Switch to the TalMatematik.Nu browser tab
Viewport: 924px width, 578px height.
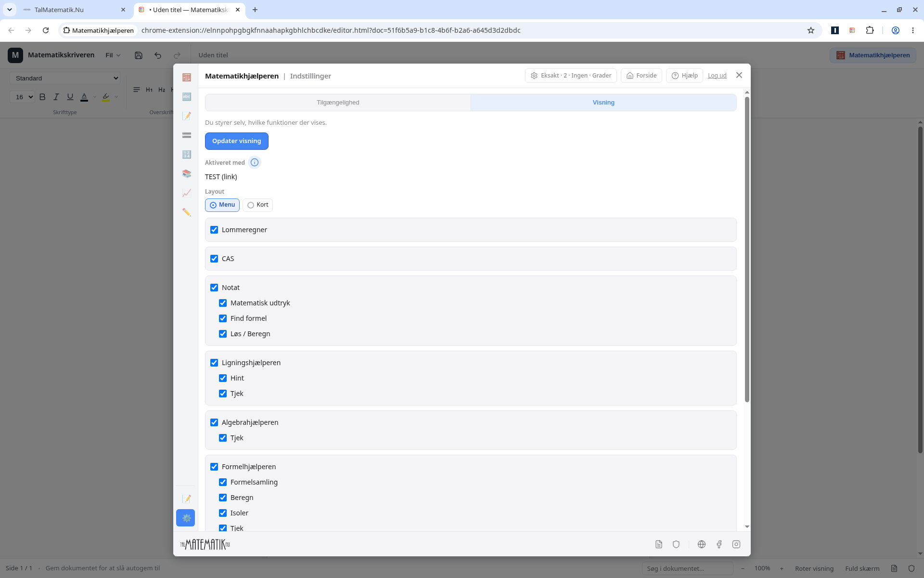[x=75, y=10]
